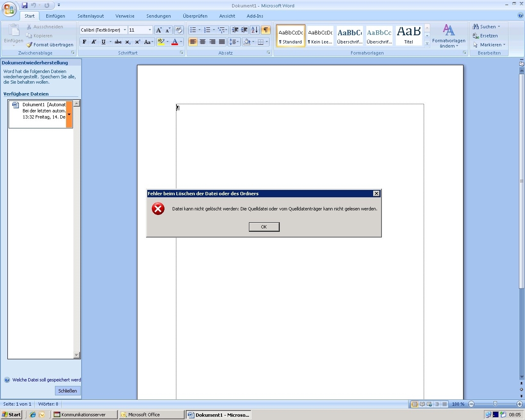The height and width of the screenshot is (420, 525).
Task: Justify text alignment
Action: click(x=222, y=42)
